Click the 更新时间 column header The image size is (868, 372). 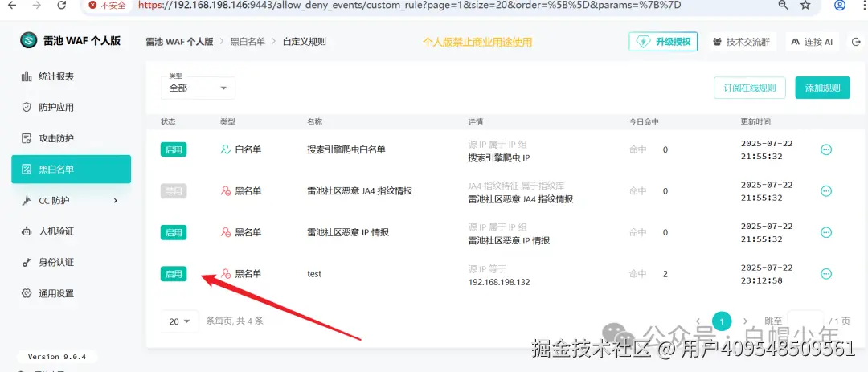755,122
